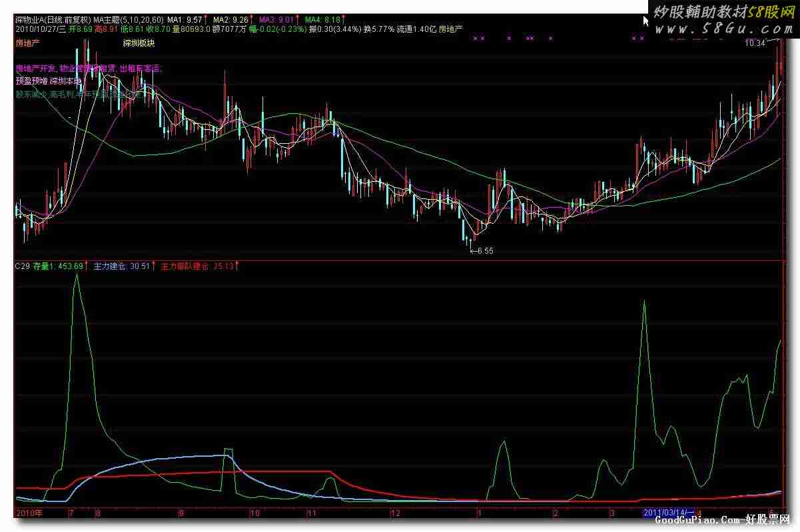The width and height of the screenshot is (800, 532).
Task: Click the green 存量1: 453.69 label
Action: [x=59, y=266]
